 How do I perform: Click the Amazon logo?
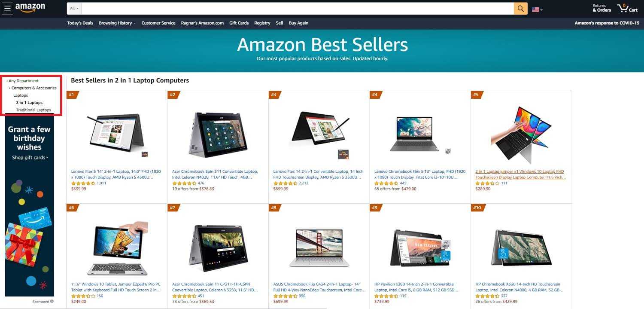click(x=30, y=8)
